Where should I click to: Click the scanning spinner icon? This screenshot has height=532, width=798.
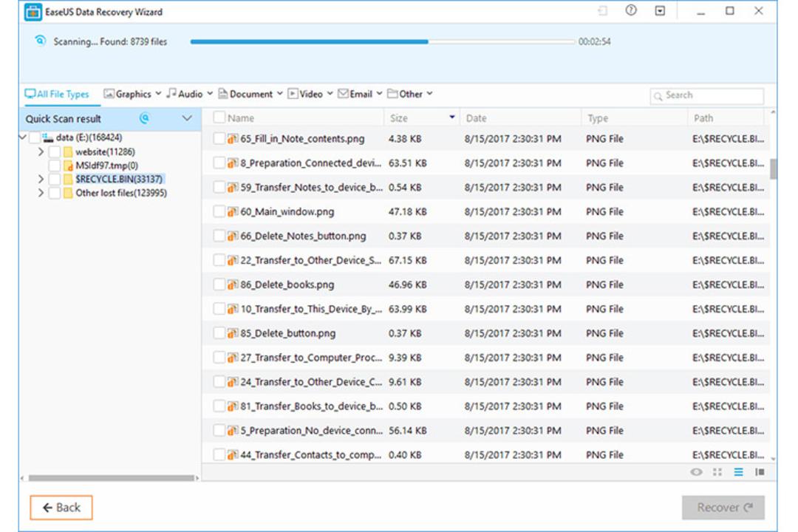(40, 41)
